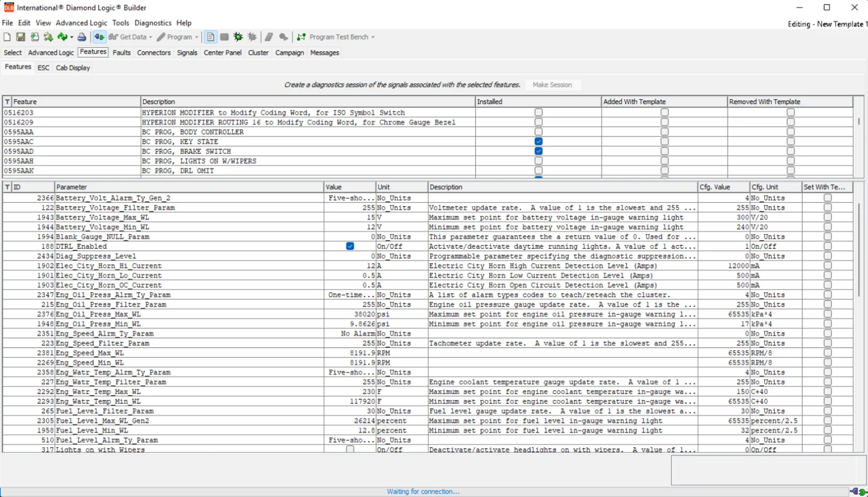Click the Feature table filter funnel icon

[x=7, y=101]
